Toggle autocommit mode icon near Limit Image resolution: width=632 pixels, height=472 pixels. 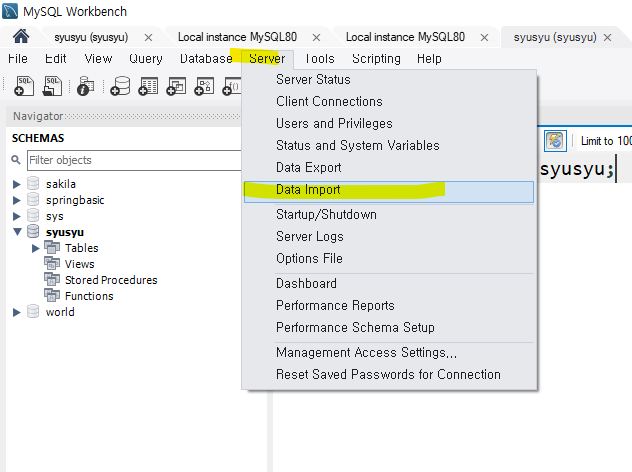point(555,141)
